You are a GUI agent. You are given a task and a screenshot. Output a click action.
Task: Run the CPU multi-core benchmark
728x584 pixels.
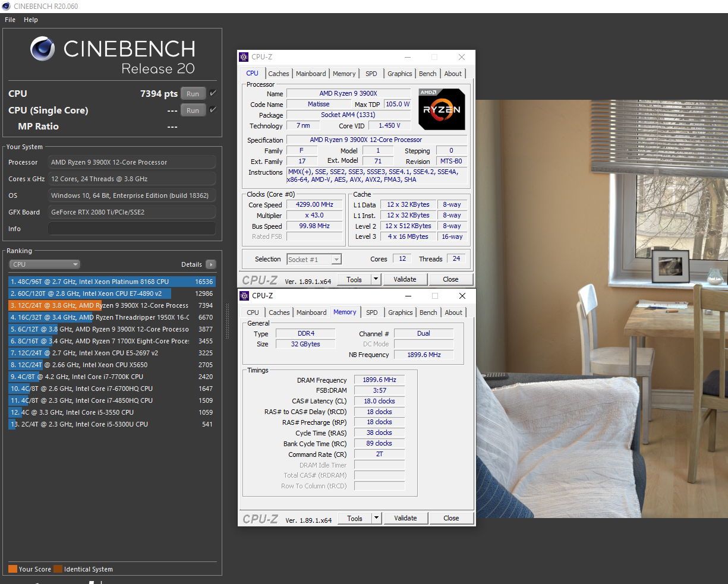coord(193,94)
